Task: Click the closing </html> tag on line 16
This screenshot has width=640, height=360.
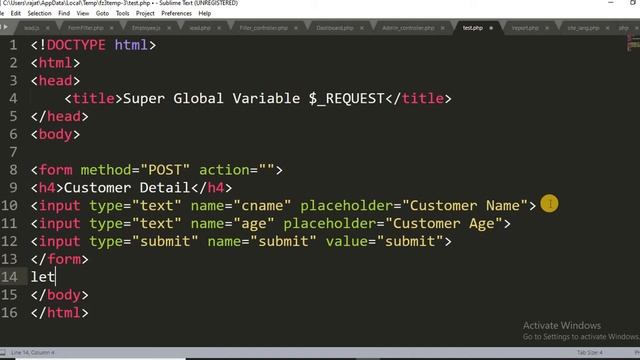Action: [60, 313]
